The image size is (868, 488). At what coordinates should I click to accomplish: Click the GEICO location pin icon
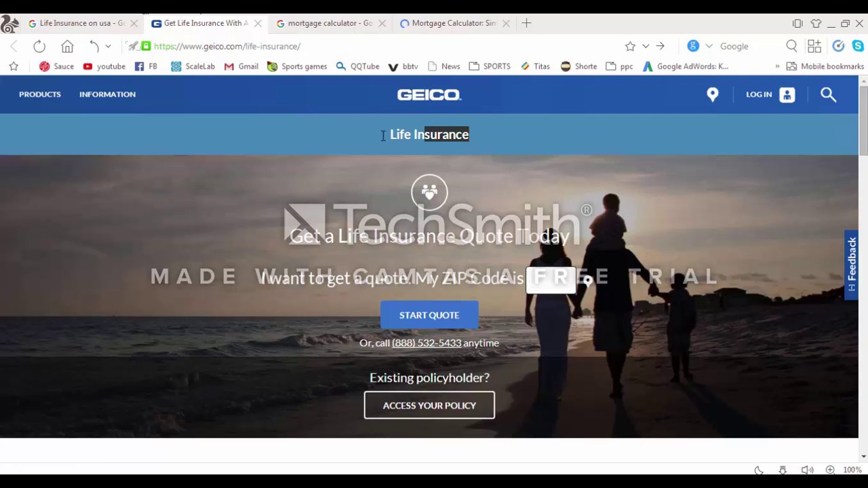[712, 95]
